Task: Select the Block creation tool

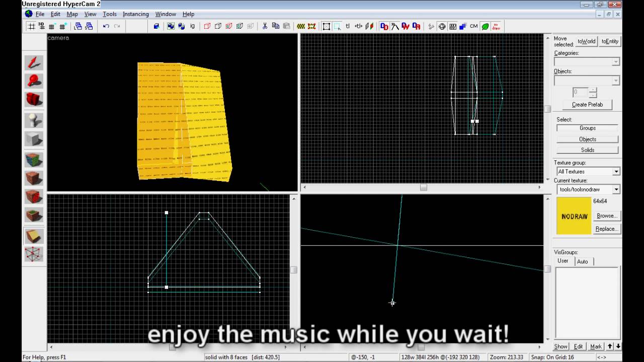Action: click(x=34, y=139)
